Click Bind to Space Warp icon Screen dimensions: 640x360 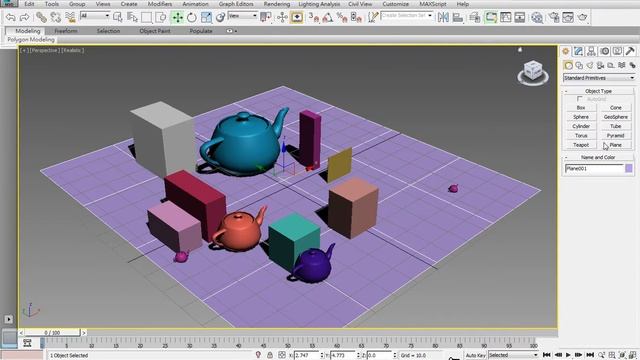(70, 17)
